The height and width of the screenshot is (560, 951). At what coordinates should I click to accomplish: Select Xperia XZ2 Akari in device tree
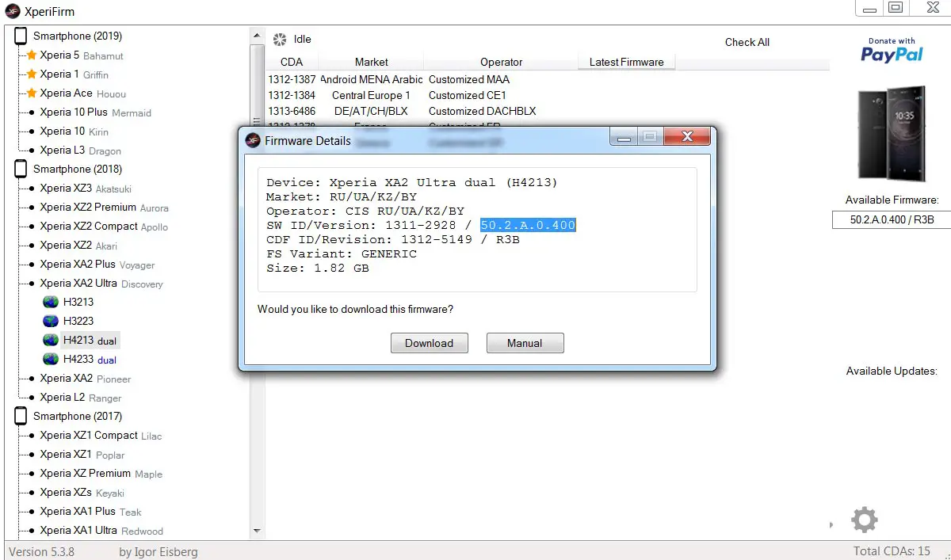[78, 246]
